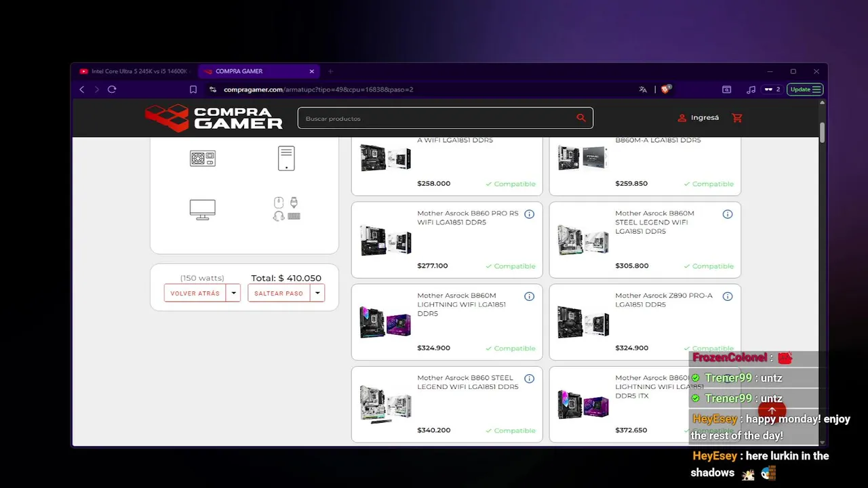Open info for Asrock B860 PRO RS WIFI
Viewport: 868px width, 488px height.
click(x=529, y=214)
